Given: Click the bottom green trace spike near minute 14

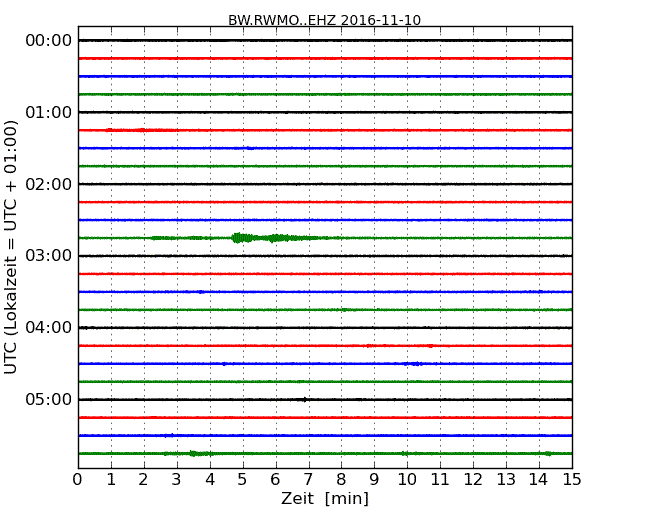Looking at the screenshot, I should coord(548,454).
